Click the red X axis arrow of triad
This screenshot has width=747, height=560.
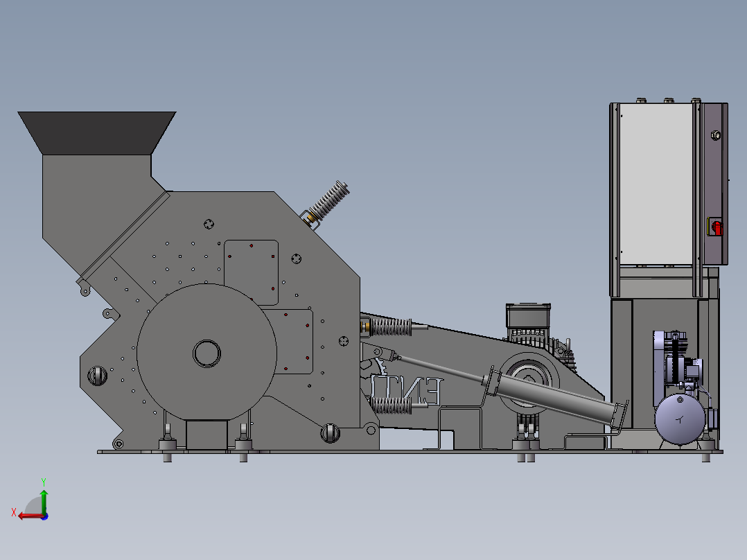pos(30,516)
